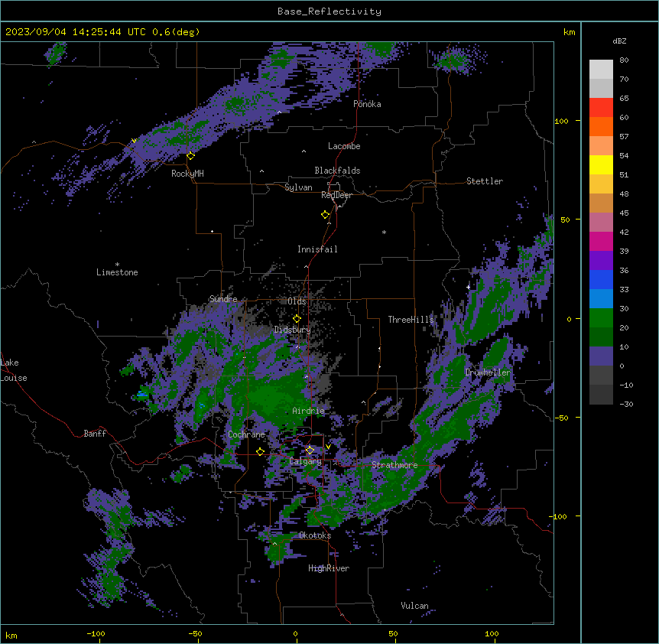Click the Blackfalds label
This screenshot has height=644, width=659.
[337, 171]
